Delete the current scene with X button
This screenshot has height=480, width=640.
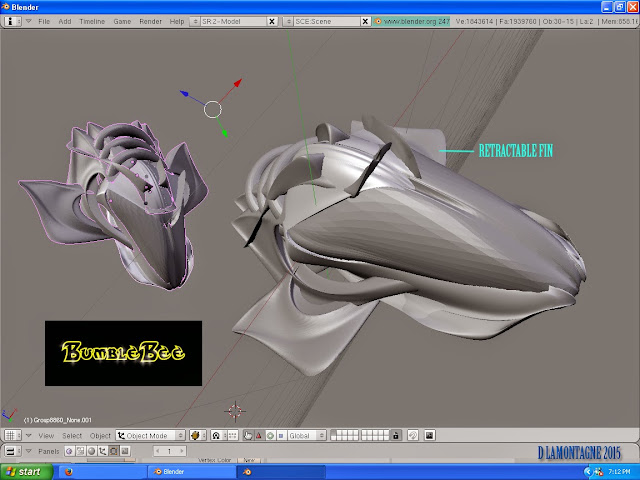365,21
